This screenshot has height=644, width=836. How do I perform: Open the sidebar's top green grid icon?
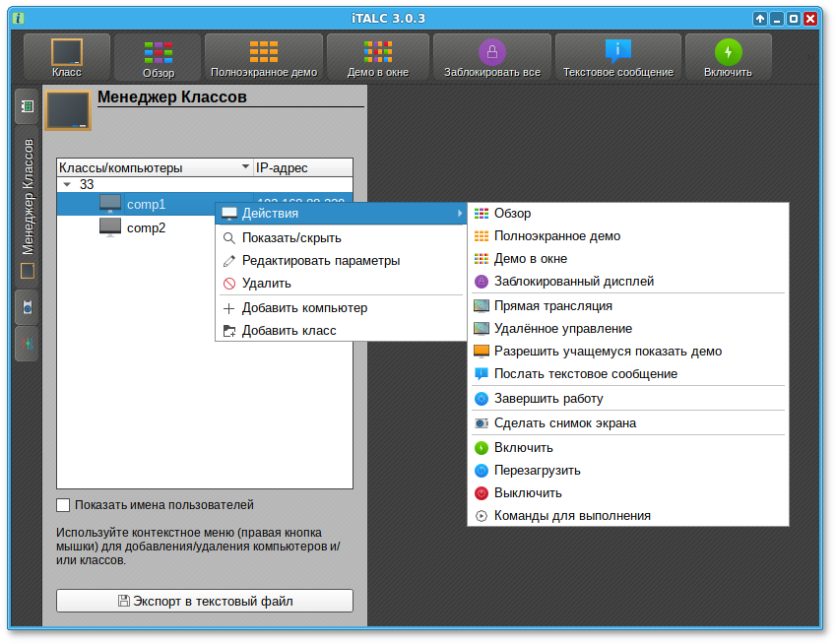28,106
